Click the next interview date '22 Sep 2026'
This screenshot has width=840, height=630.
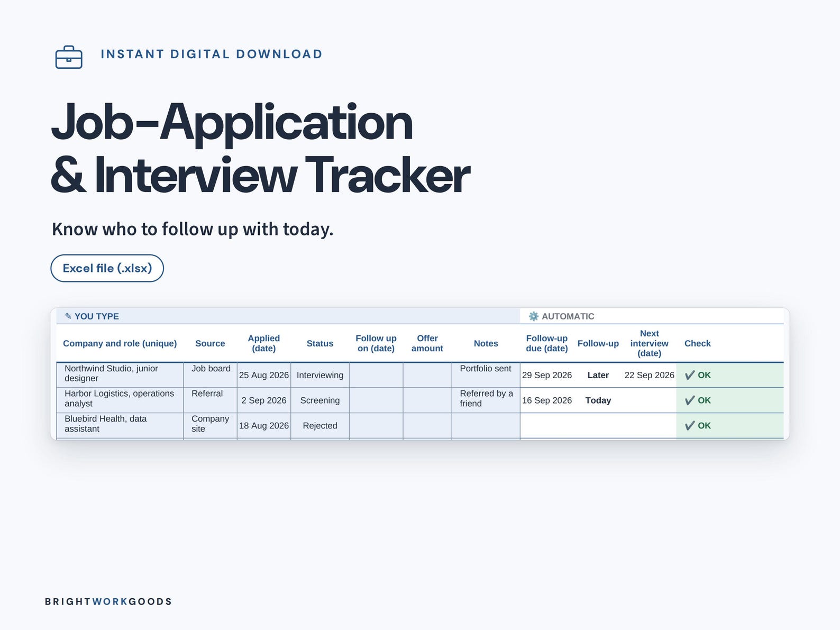tap(650, 375)
